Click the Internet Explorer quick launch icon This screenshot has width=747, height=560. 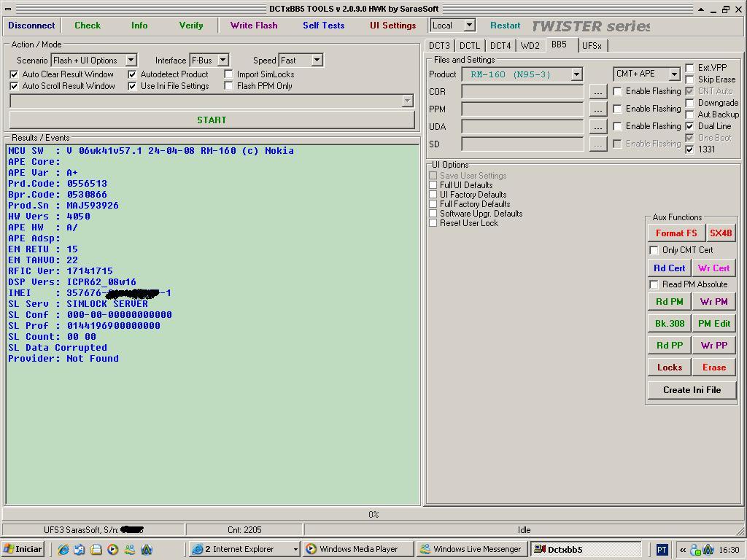point(63,549)
